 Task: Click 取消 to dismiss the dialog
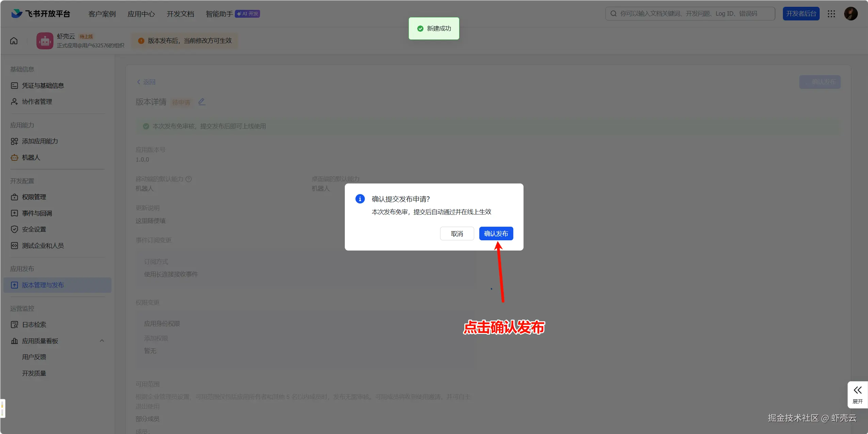[456, 233]
